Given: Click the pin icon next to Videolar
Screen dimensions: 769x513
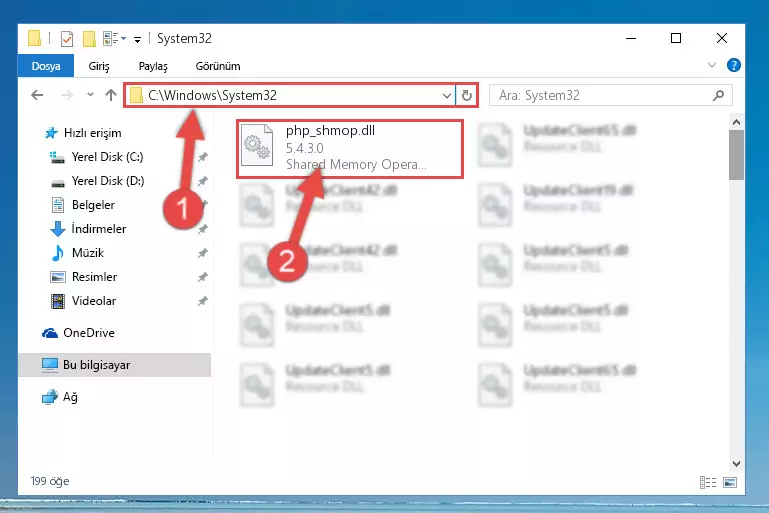Looking at the screenshot, I should tap(203, 301).
